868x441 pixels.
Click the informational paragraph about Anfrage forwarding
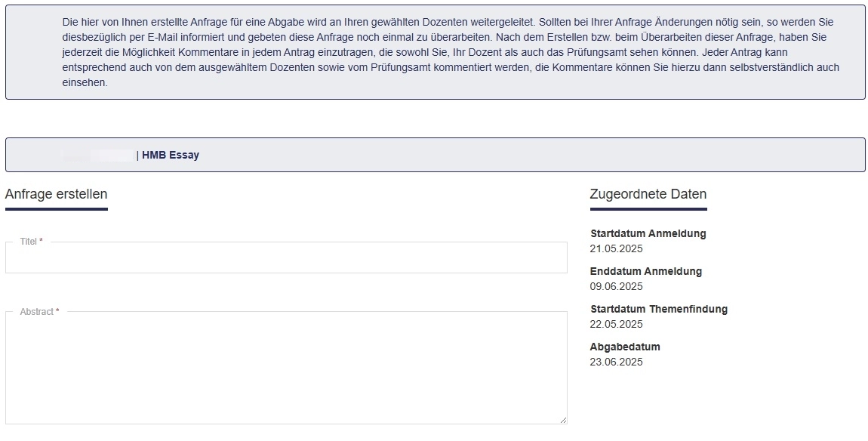coord(451,53)
